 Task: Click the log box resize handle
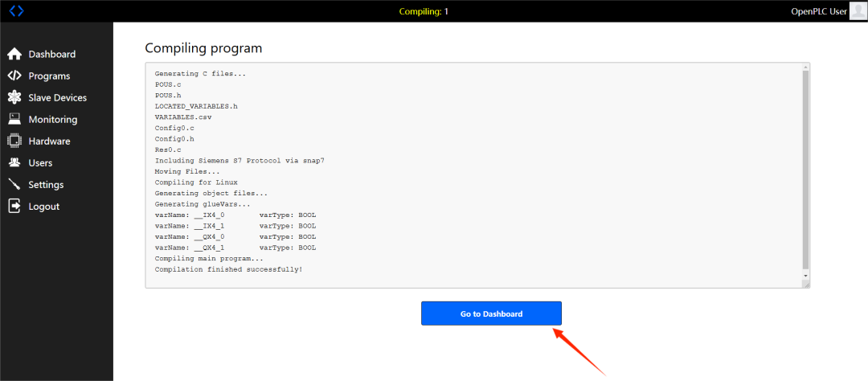click(805, 284)
